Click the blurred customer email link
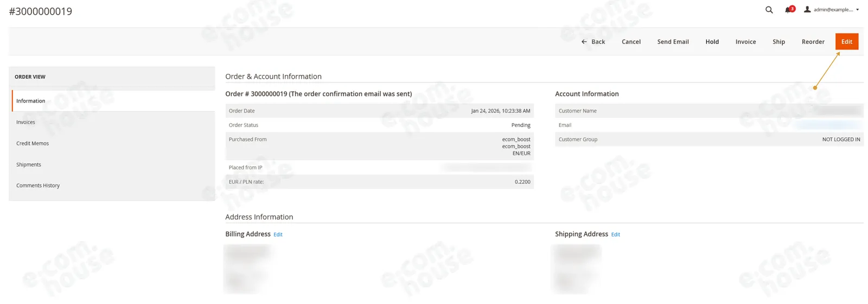 pos(828,125)
